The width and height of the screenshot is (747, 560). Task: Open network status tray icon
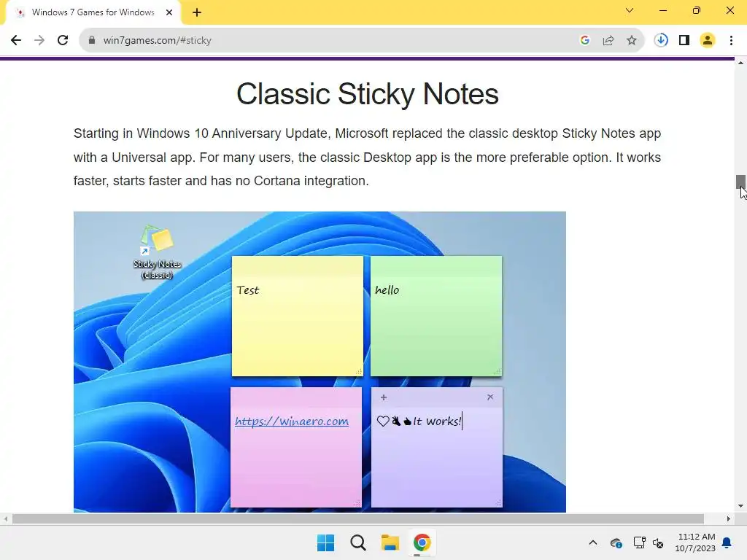pos(639,542)
